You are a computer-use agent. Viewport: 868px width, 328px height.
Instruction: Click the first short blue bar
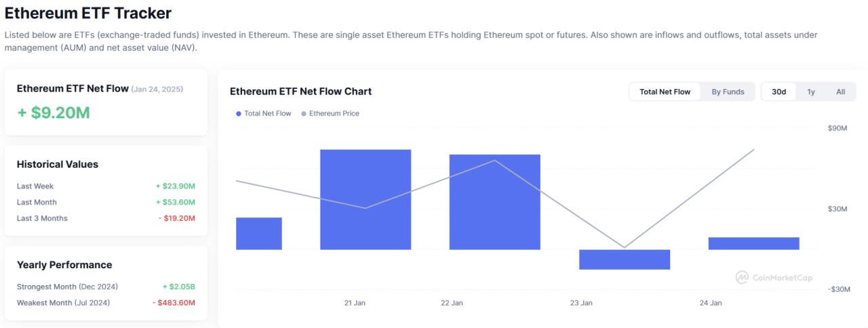258,233
